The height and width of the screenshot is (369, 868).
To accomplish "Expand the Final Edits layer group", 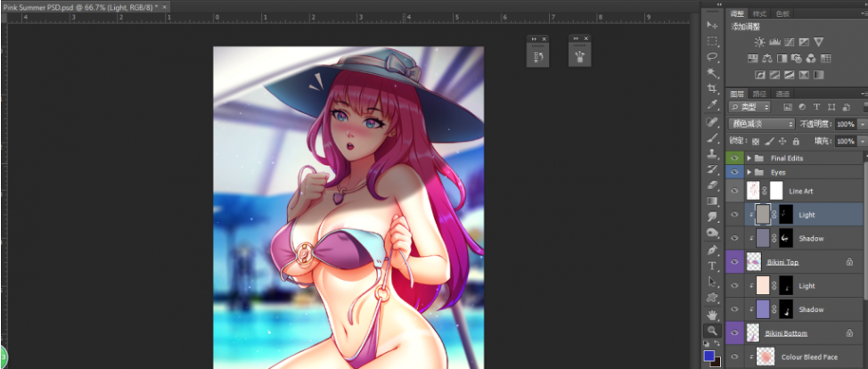I will point(749,158).
